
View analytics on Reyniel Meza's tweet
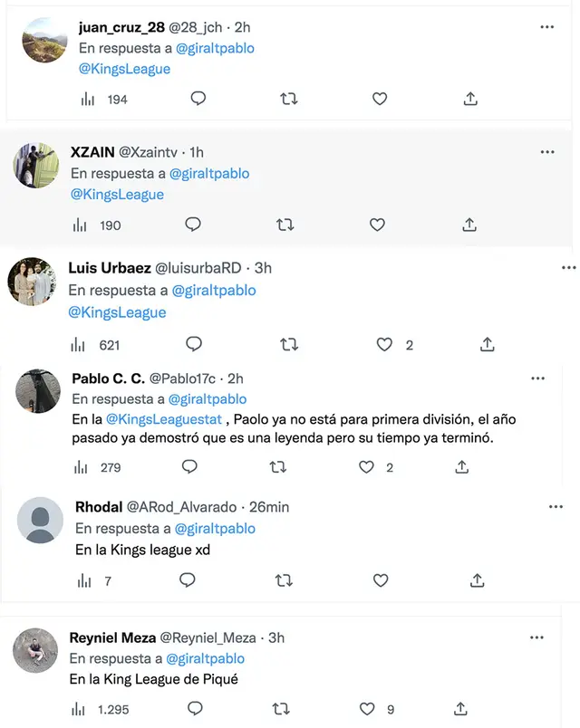[x=80, y=708]
